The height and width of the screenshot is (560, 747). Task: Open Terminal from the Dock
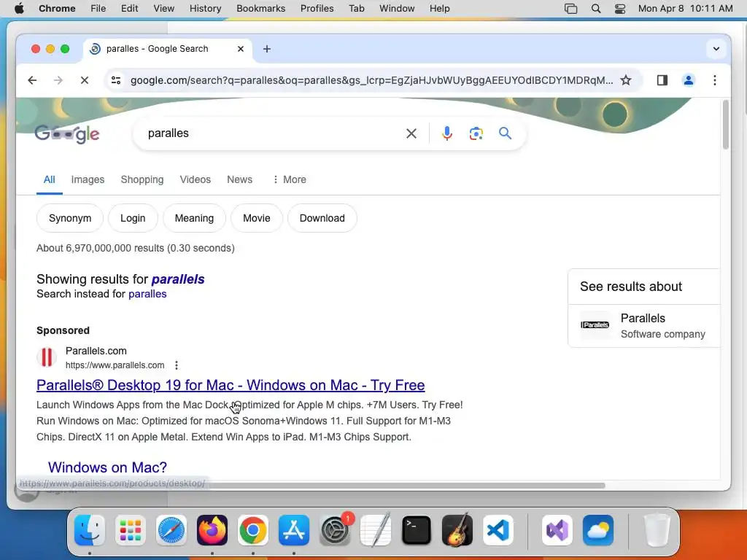[417, 530]
